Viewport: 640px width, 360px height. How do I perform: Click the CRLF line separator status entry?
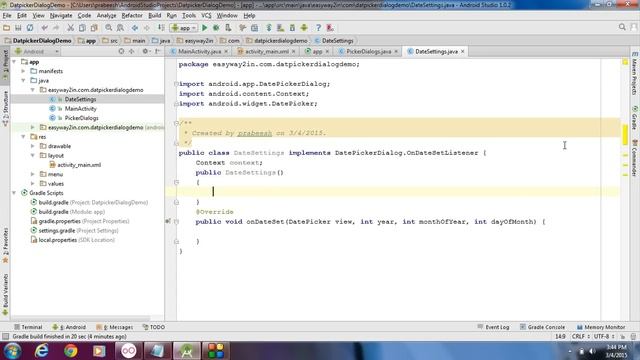581,336
